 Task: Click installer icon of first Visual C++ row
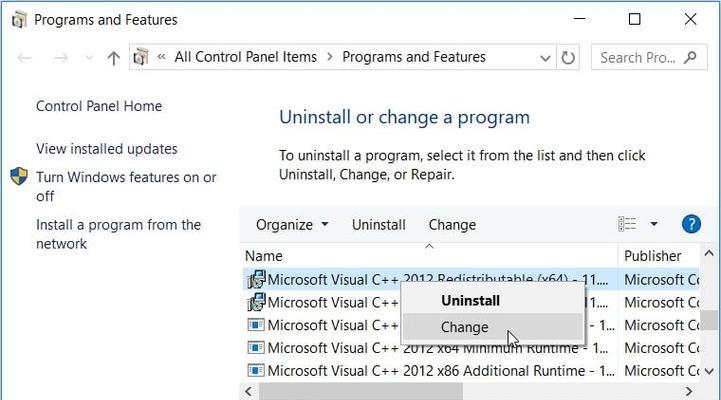[256, 279]
